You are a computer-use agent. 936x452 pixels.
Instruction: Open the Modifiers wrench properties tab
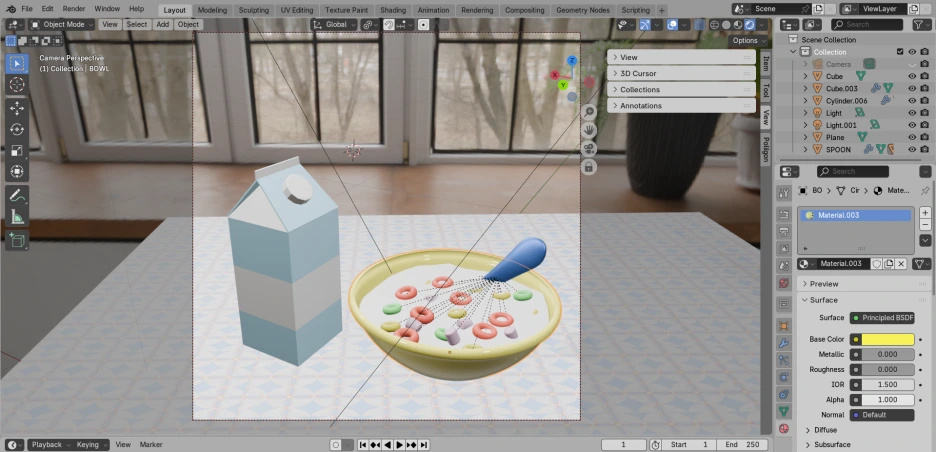click(x=784, y=343)
